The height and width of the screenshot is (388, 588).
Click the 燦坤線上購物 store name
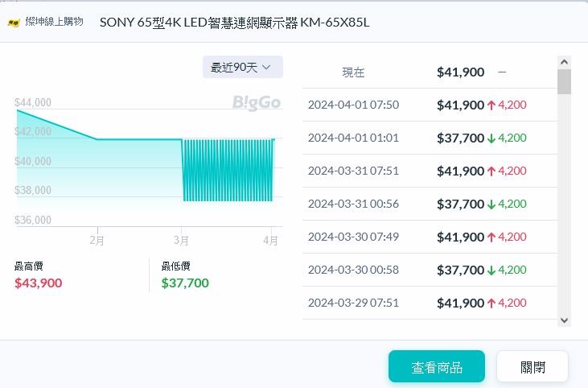[55, 22]
